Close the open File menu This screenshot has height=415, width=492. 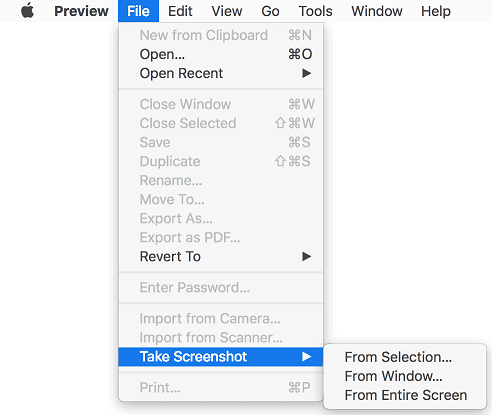[x=138, y=11]
